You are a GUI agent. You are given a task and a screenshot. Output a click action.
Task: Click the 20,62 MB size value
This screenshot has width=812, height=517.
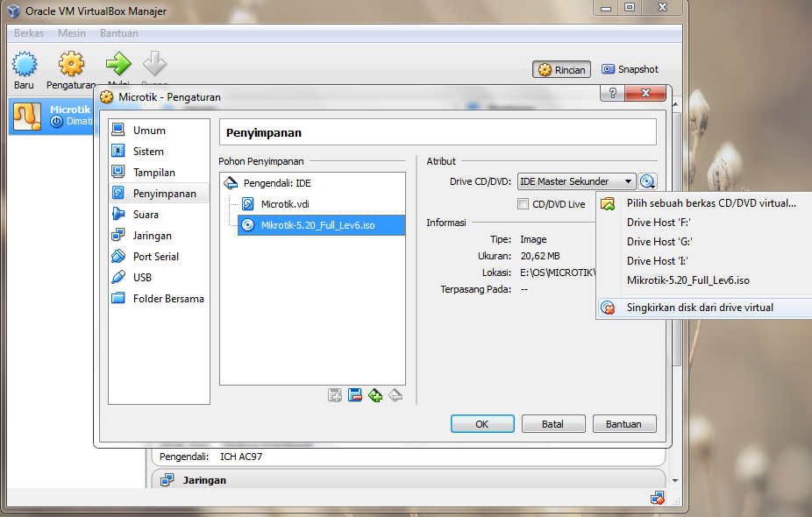pos(540,256)
